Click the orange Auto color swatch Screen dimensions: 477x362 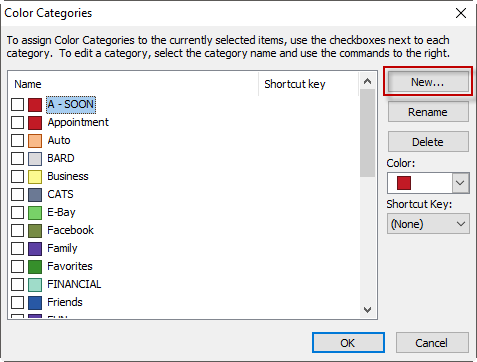coord(35,140)
